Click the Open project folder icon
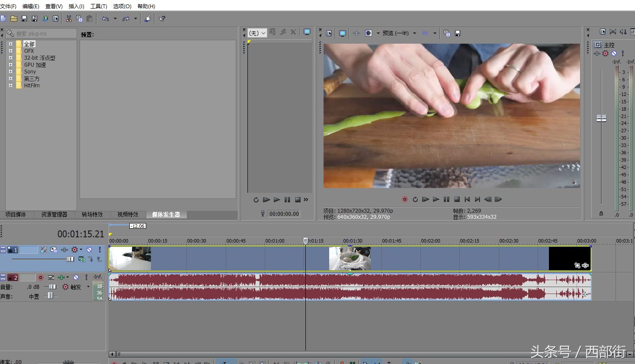This screenshot has height=364, width=635. [14, 19]
